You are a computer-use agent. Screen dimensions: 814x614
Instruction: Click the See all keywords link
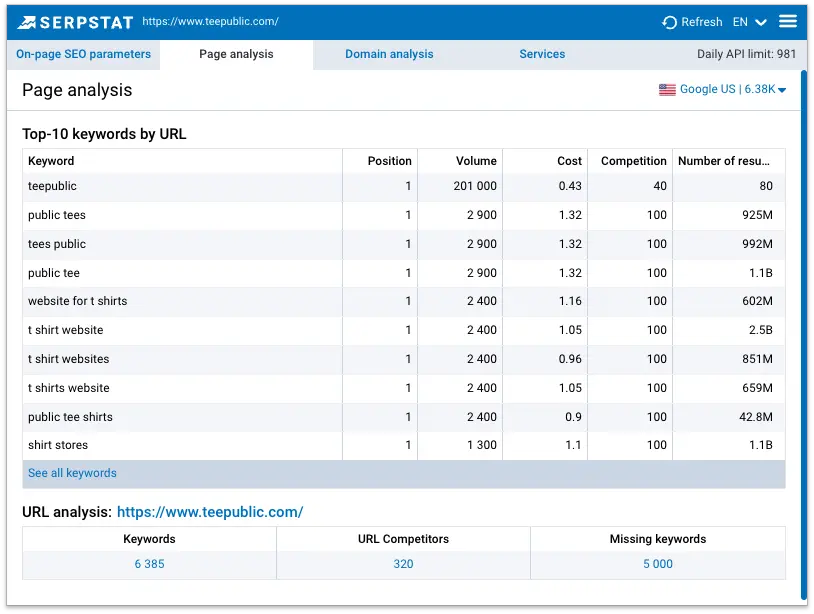(72, 472)
